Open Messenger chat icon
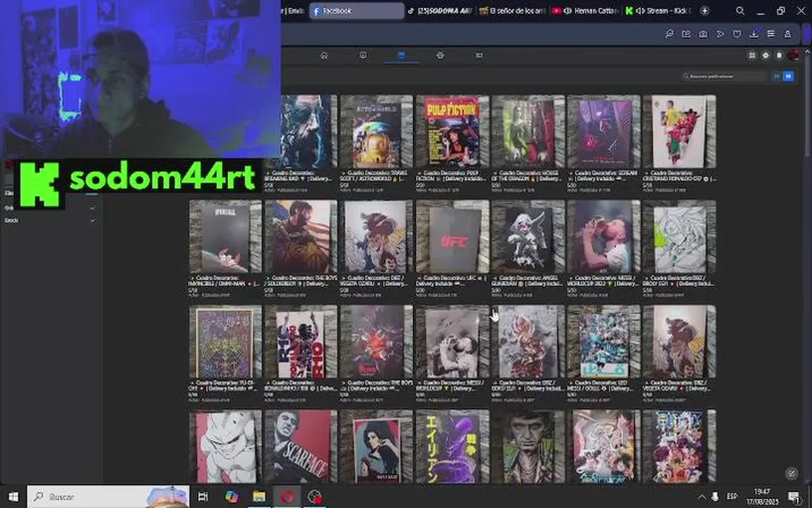Image resolution: width=812 pixels, height=508 pixels. (x=766, y=55)
